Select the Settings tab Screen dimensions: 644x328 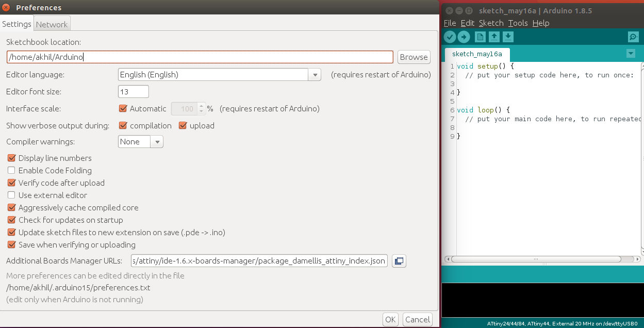17,24
